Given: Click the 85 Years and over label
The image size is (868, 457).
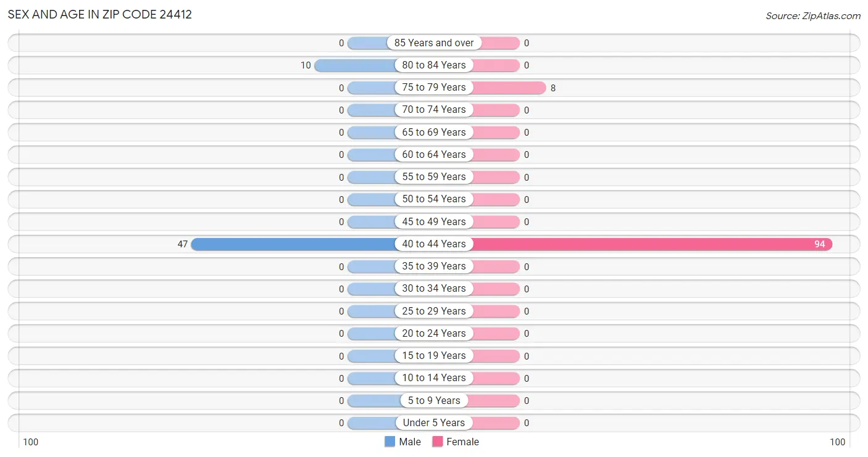Looking at the screenshot, I should tap(434, 43).
